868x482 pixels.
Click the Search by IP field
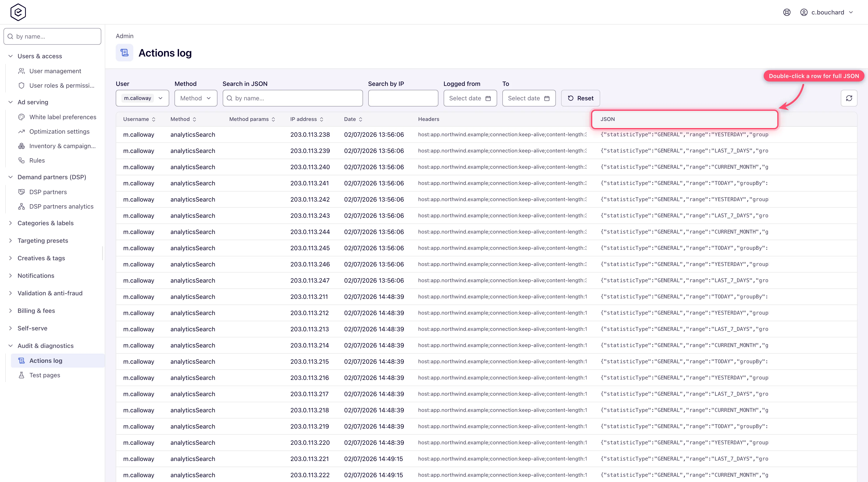tap(403, 98)
